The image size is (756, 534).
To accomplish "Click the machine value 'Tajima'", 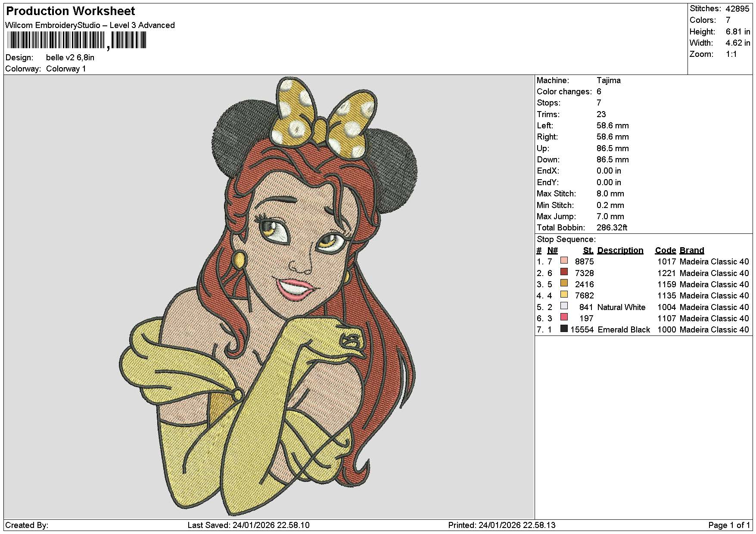I will click(x=609, y=80).
